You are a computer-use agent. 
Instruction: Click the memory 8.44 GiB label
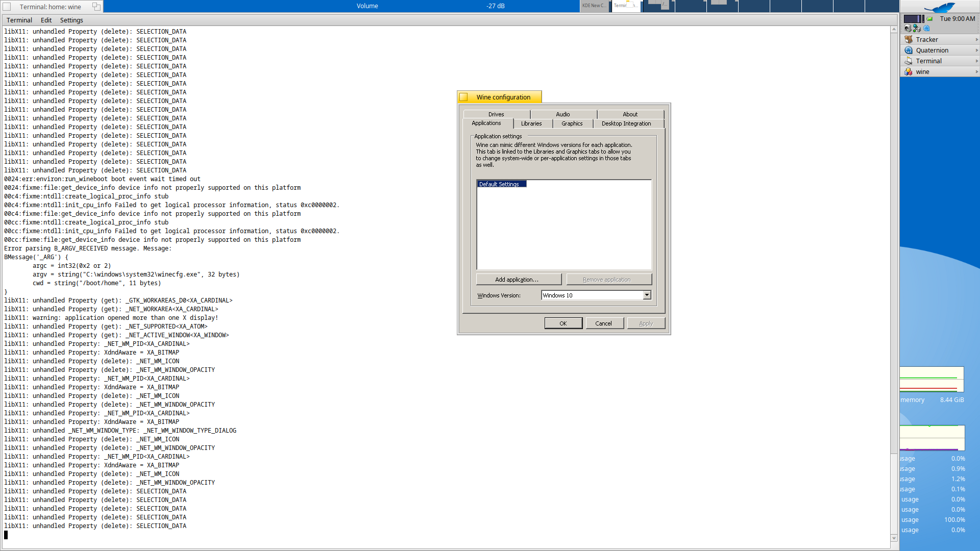point(932,400)
